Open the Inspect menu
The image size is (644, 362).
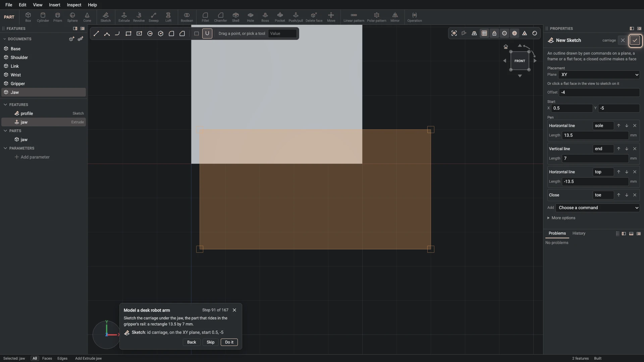tap(74, 5)
